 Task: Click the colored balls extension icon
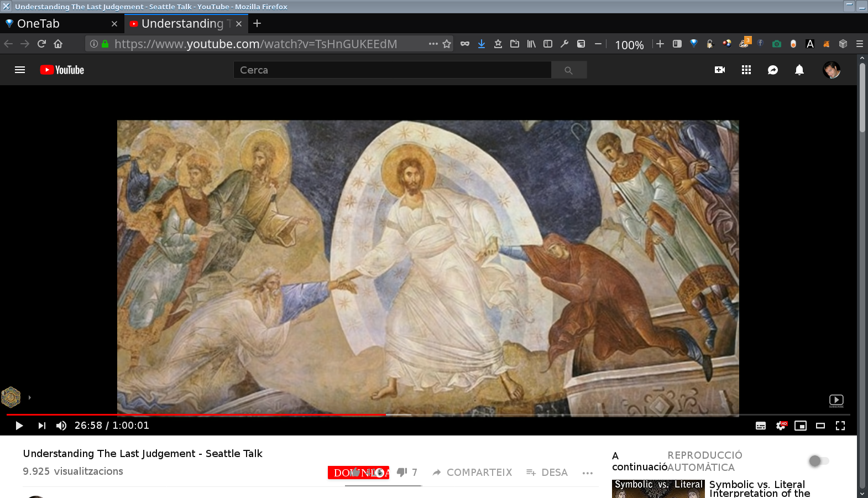[727, 44]
